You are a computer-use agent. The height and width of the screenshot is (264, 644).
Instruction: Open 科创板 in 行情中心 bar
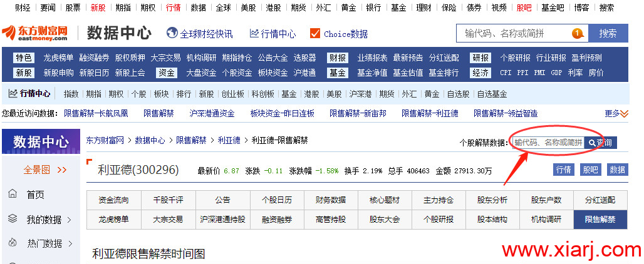click(263, 94)
